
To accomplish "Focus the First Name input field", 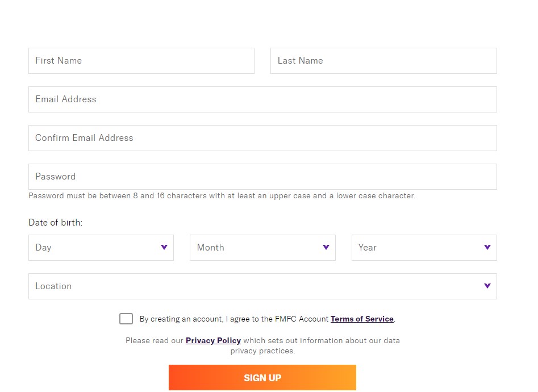I will click(x=141, y=61).
